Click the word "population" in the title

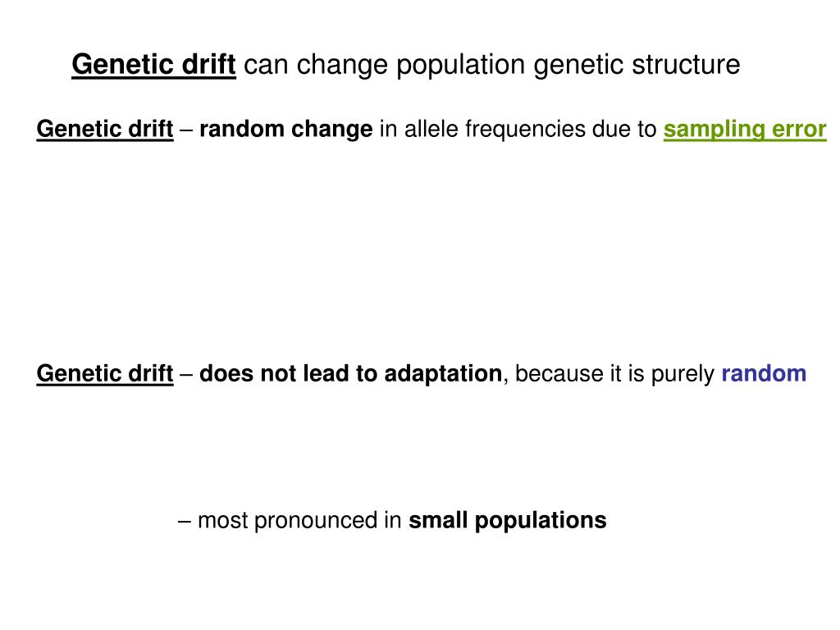pyautogui.click(x=461, y=66)
